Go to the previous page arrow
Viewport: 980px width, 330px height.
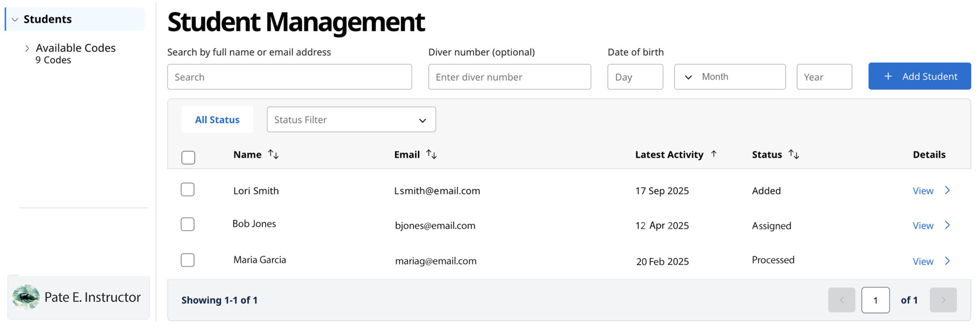click(x=841, y=300)
